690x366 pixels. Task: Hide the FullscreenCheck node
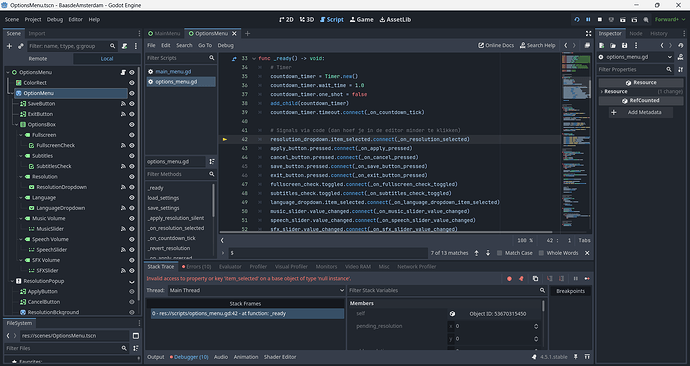(x=132, y=145)
